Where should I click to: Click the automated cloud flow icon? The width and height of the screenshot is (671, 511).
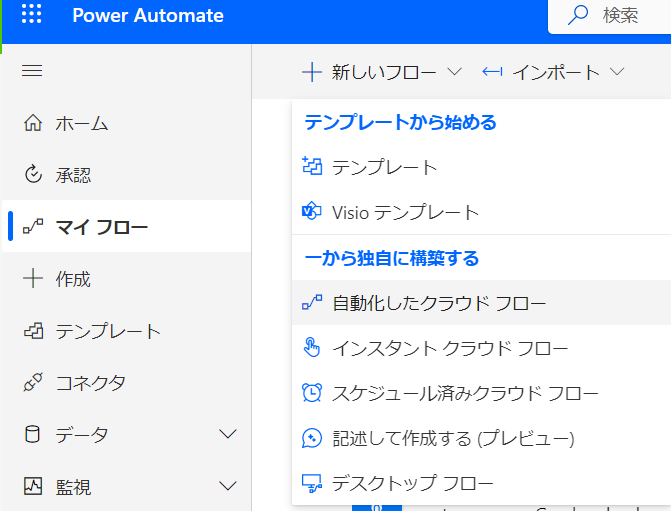tap(312, 303)
